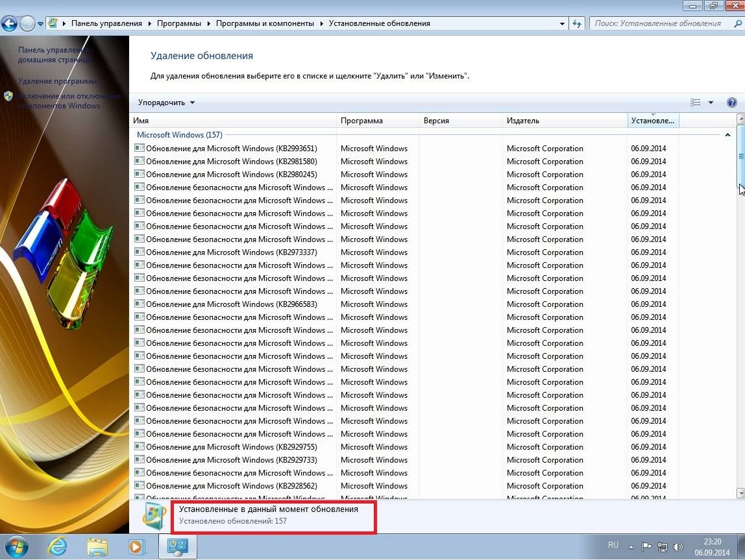The image size is (745, 560).
Task: Click the Control Panel taskbar button
Action: point(178,547)
